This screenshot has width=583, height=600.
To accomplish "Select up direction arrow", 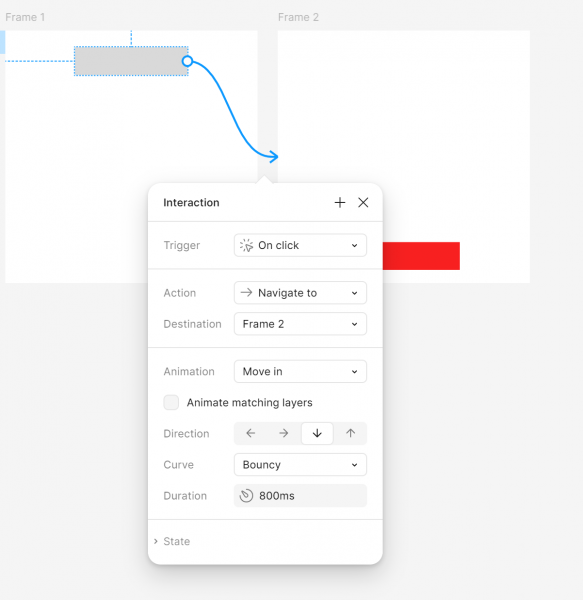I will pos(350,433).
